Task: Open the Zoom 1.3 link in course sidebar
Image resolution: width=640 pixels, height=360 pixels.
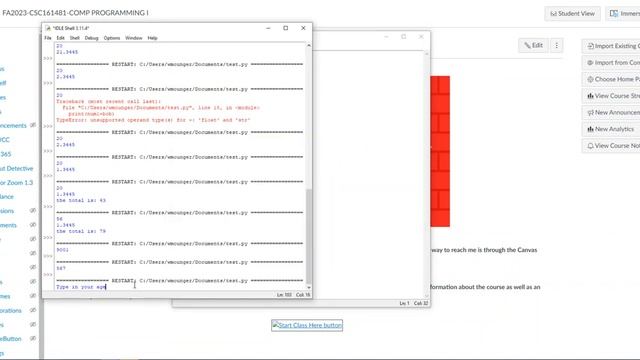Action: pos(16,182)
